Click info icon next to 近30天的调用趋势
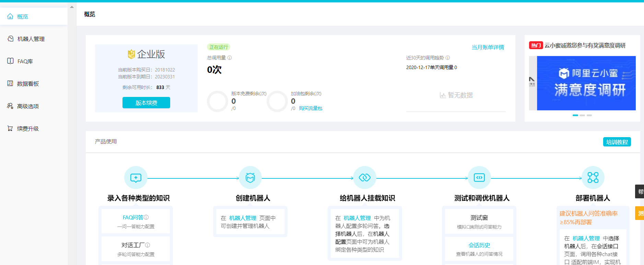The height and width of the screenshot is (265, 644). coord(448,58)
